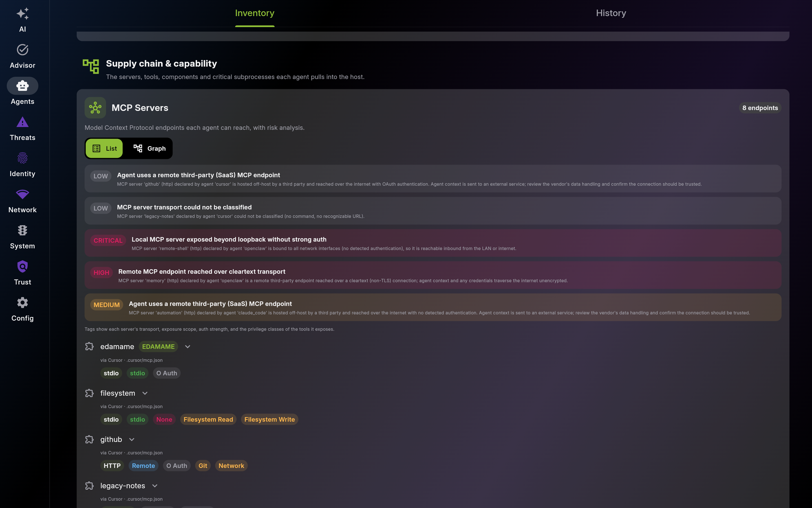Switch to the History tab
812x508 pixels.
coord(611,13)
